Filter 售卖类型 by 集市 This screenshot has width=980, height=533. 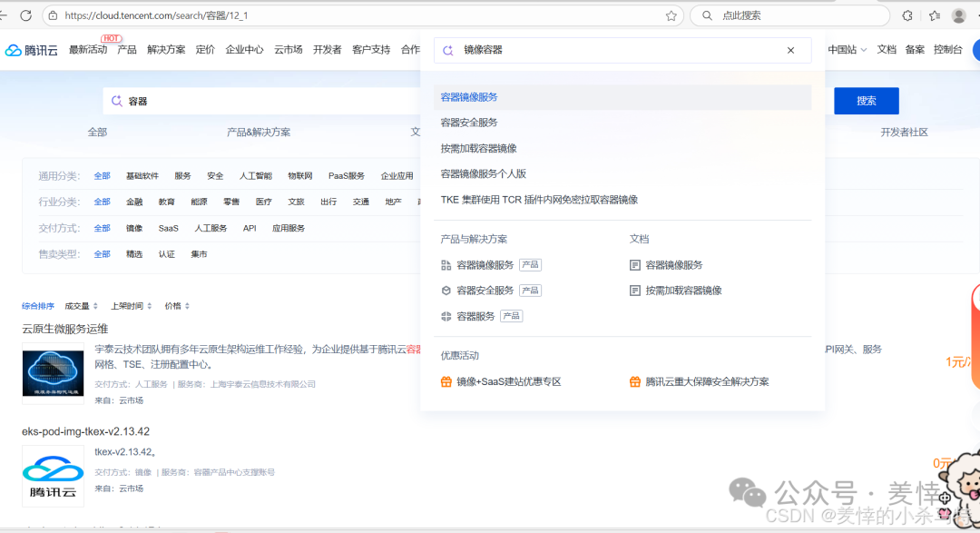[199, 254]
